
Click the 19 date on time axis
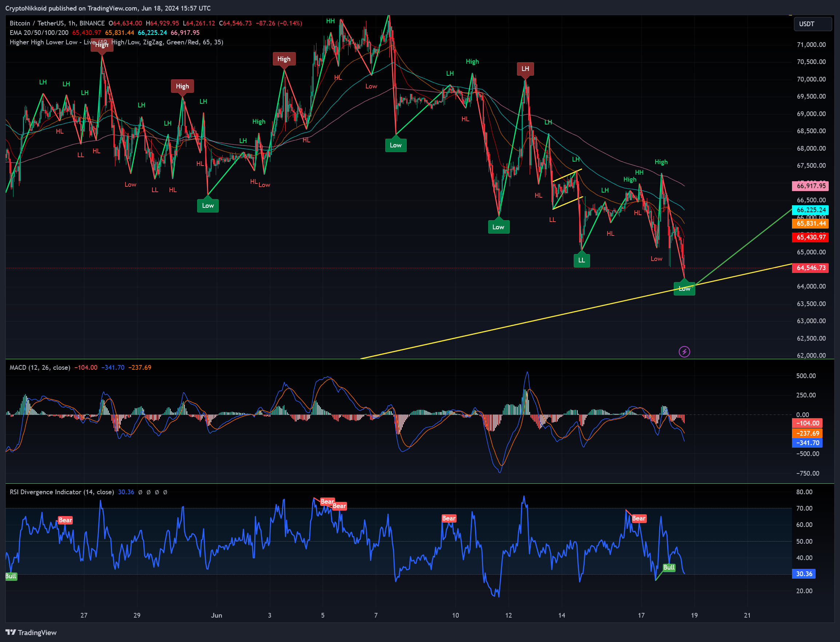[694, 615]
